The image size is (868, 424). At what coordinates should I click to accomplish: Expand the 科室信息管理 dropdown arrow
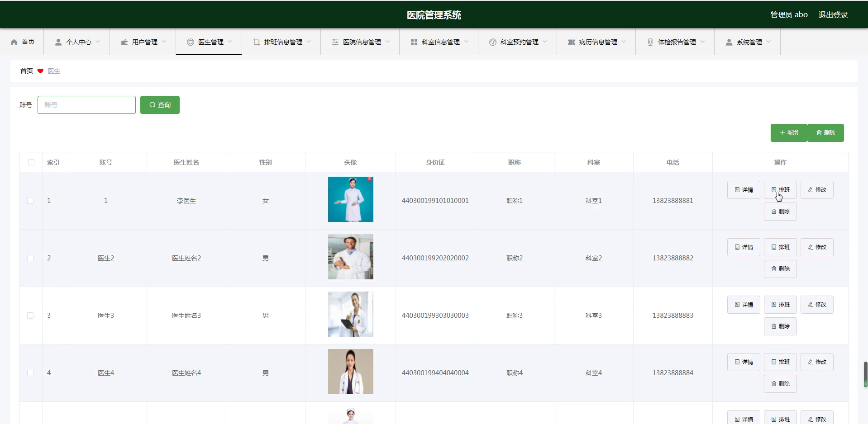(466, 42)
